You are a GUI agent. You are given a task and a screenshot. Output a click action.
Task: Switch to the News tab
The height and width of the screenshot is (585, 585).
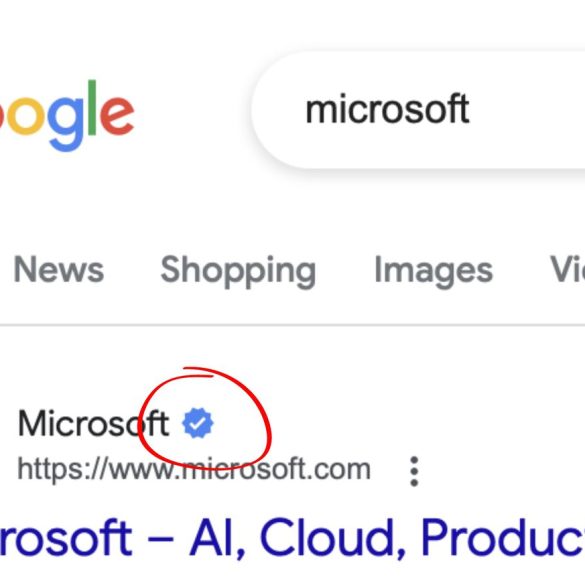[59, 270]
